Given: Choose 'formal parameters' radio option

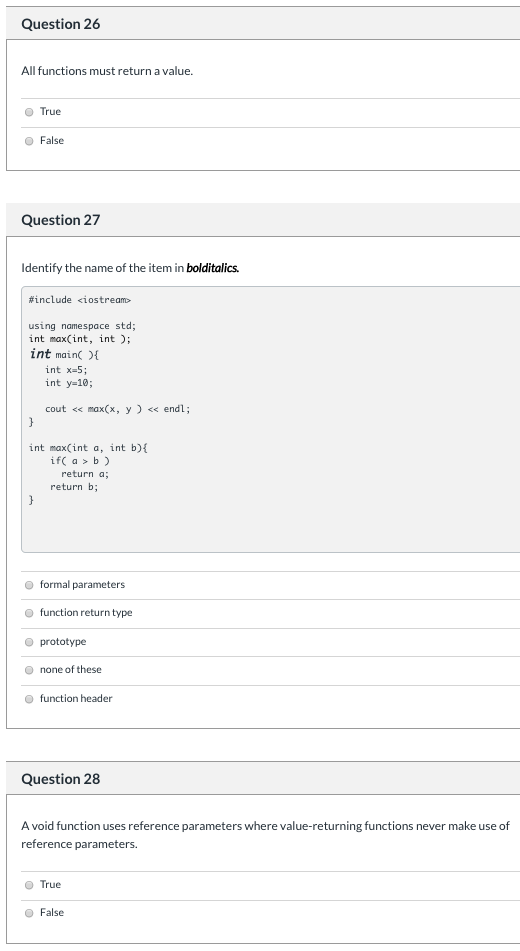Looking at the screenshot, I should (29, 585).
